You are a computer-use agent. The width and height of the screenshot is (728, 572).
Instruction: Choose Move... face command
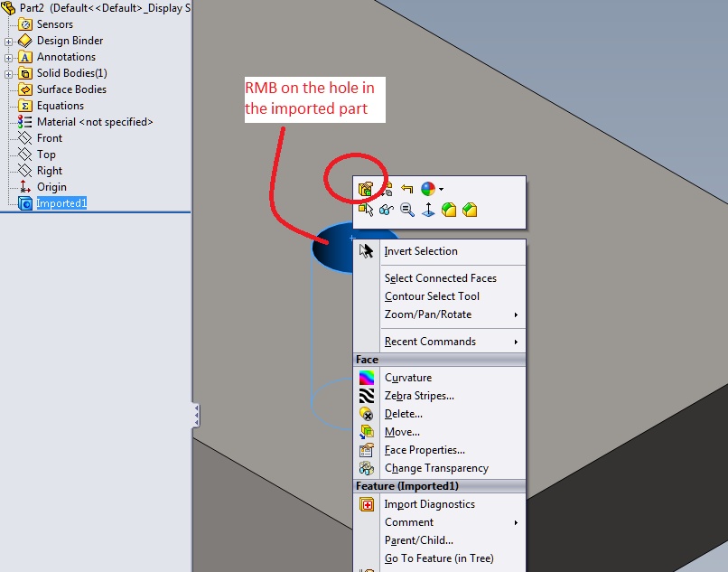(439, 432)
